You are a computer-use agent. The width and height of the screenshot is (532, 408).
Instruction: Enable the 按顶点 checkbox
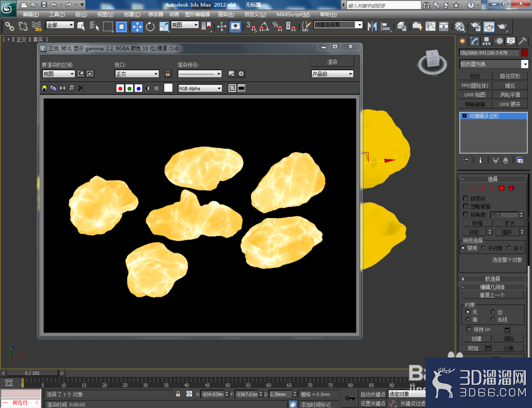point(465,198)
